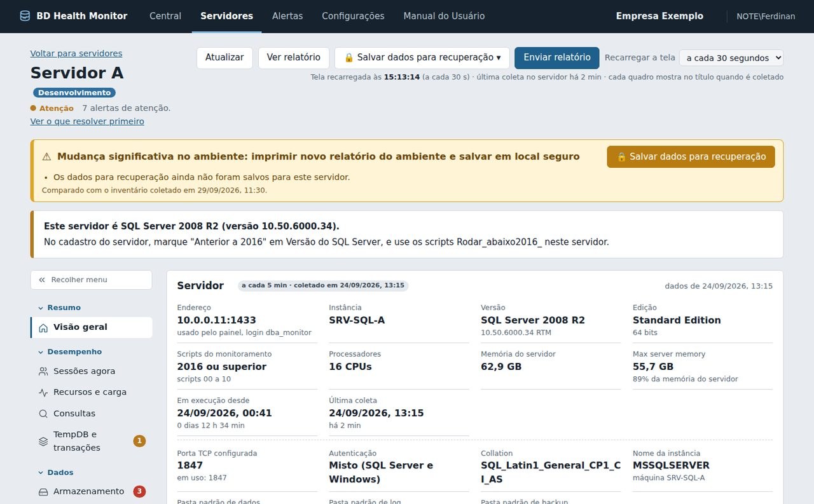Click the Ver relatório button
814x504 pixels.
coord(294,58)
